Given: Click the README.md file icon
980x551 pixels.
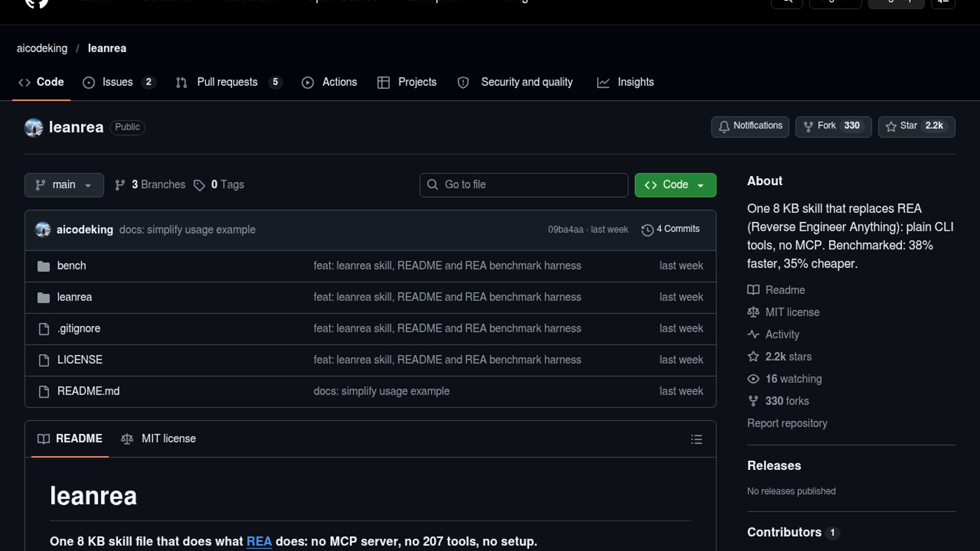Looking at the screenshot, I should [44, 392].
